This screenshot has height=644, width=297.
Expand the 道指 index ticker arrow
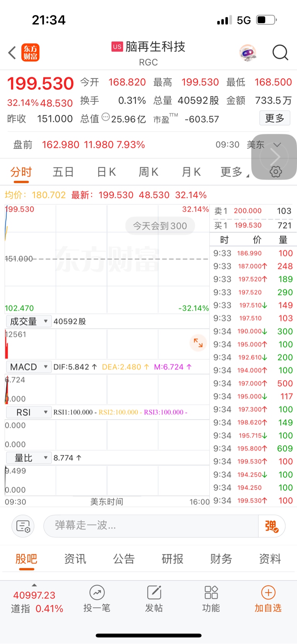(34, 585)
